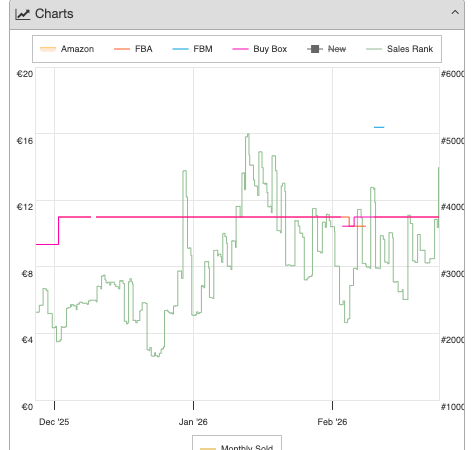Toggle the Monthly Sold legend entry
This screenshot has height=450, width=474.
pyautogui.click(x=237, y=447)
